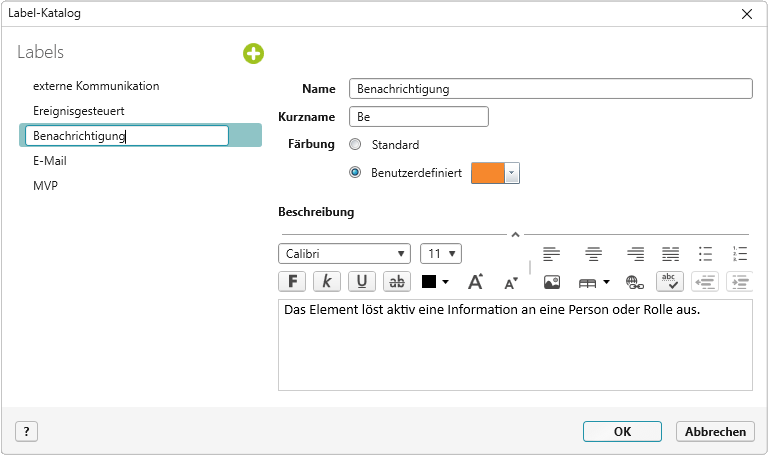Open the custom color picker dropdown

(512, 173)
